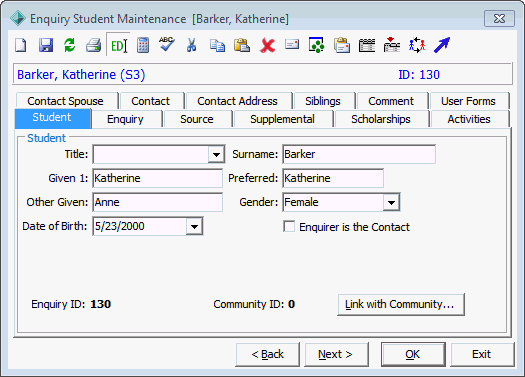Click the blue and red people swap icon

[417, 45]
